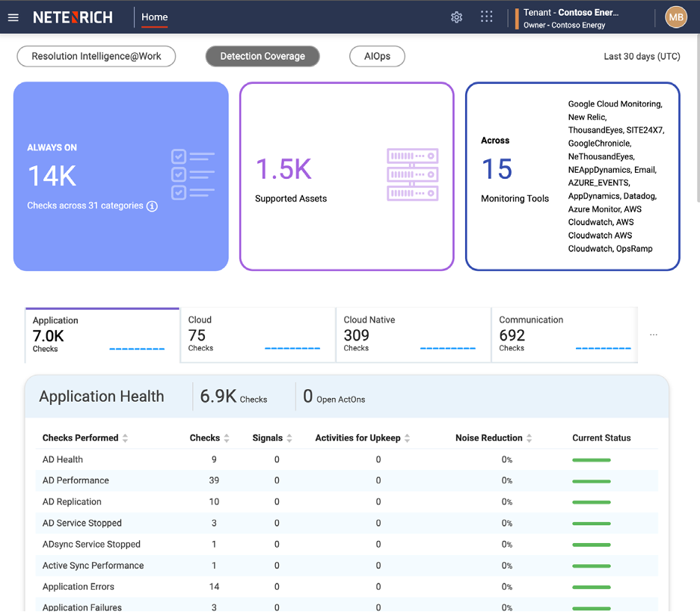Open the AD Health check details
Image resolution: width=700 pixels, height=612 pixels.
tap(62, 459)
